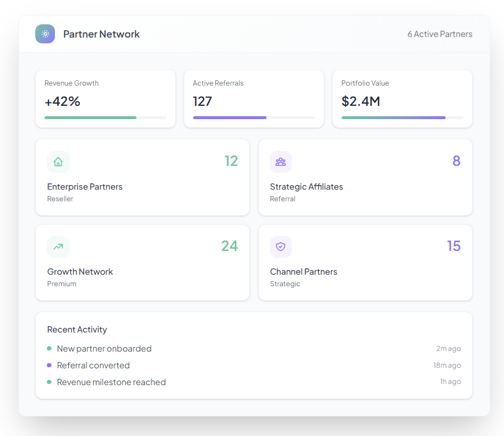Click the trending arrow icon for Growth Network
Image resolution: width=504 pixels, height=436 pixels.
tap(58, 247)
